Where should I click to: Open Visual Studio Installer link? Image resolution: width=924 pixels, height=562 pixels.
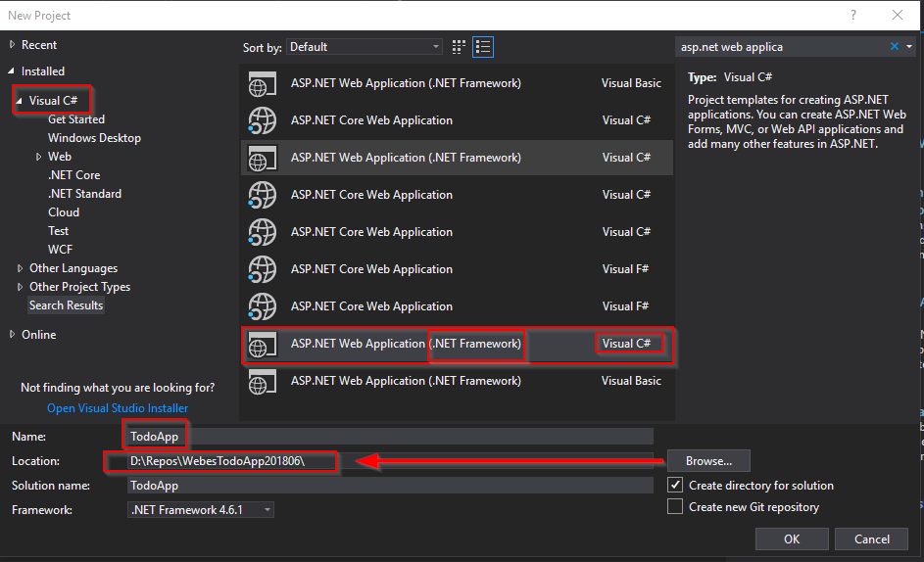pyautogui.click(x=118, y=408)
